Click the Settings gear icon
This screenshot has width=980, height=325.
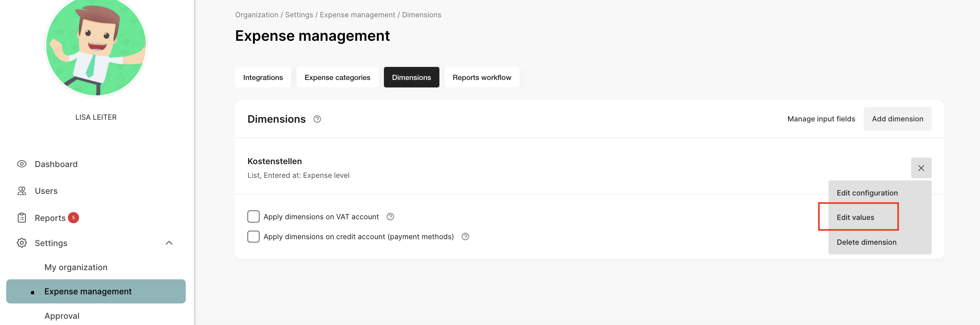[x=22, y=243]
